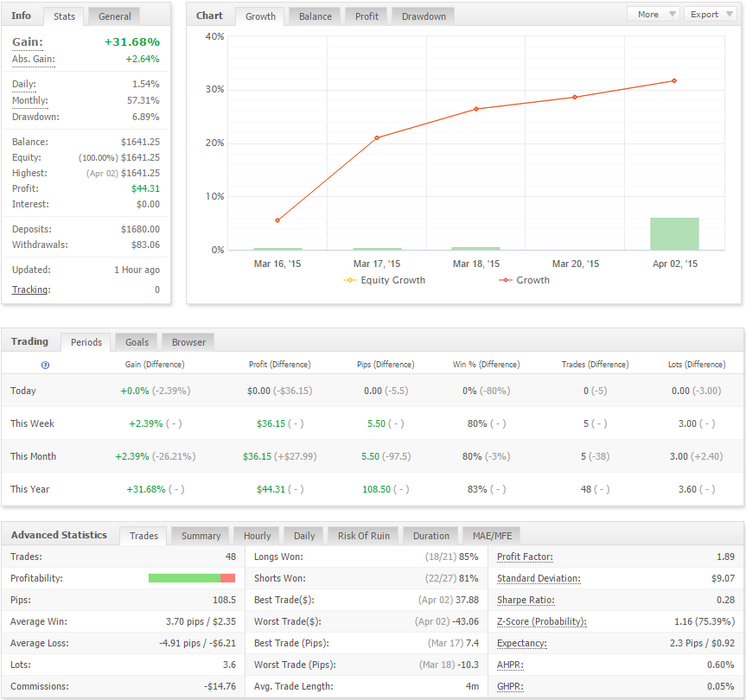Click the Win % (Difference) column header
The image size is (746, 700).
coord(486,365)
